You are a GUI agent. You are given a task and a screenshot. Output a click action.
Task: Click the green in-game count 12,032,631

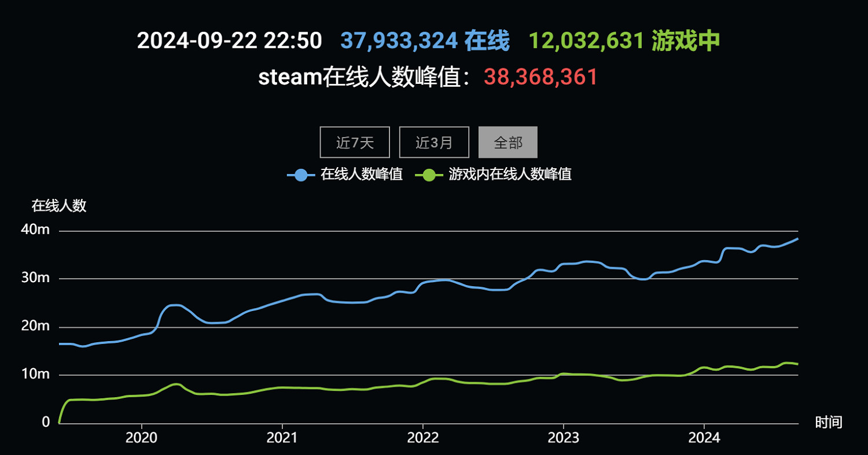point(586,40)
